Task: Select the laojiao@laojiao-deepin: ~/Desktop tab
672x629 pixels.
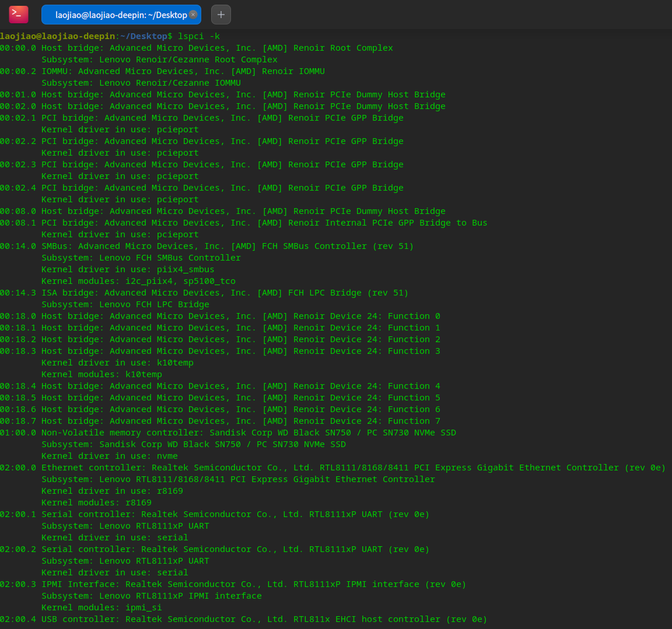Action: tap(121, 15)
